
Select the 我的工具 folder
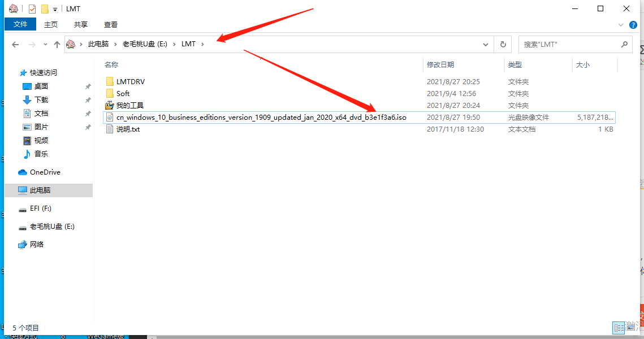(x=130, y=106)
